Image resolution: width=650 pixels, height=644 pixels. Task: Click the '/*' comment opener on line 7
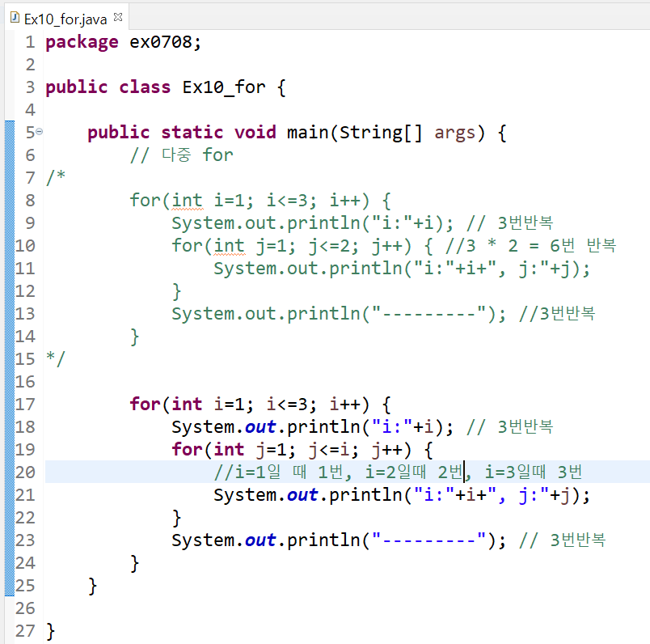pyautogui.click(x=56, y=178)
